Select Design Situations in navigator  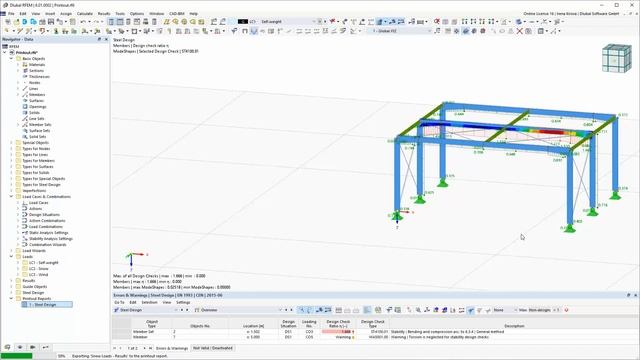[x=44, y=215]
